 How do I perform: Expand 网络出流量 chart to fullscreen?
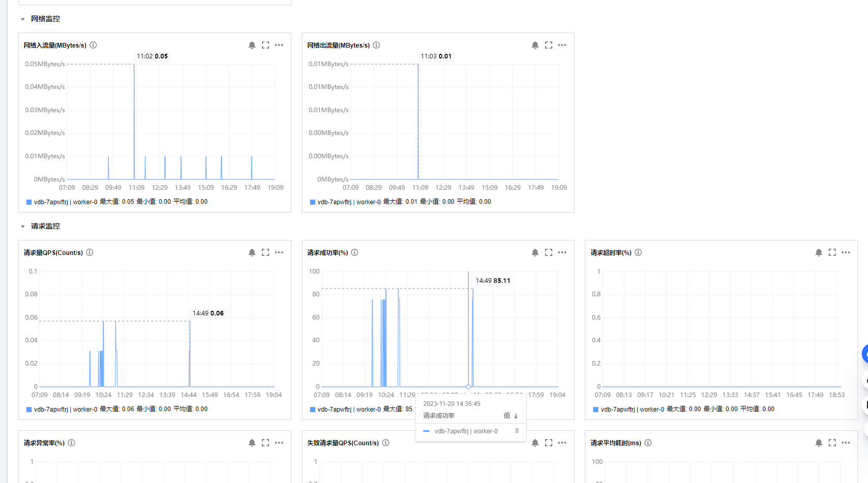coord(549,45)
